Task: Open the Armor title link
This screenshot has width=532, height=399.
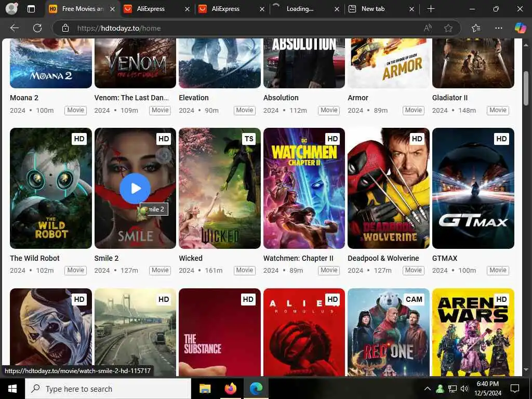Action: click(358, 98)
